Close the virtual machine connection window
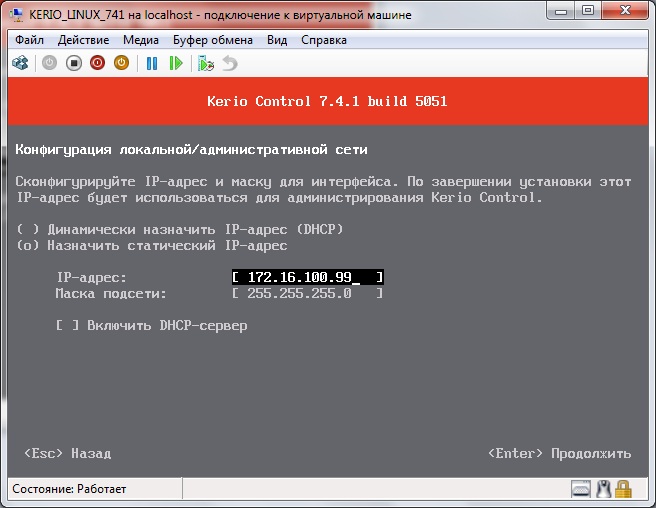 point(625,11)
